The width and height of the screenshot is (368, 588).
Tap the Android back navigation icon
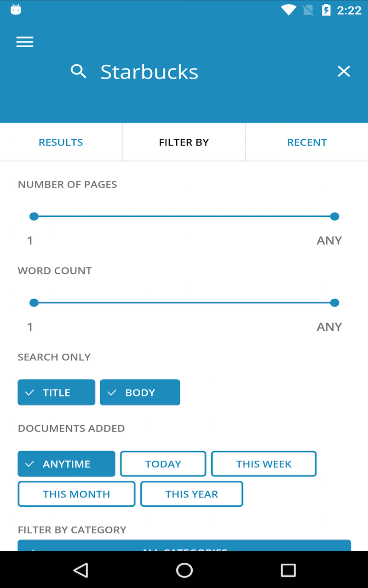pos(81,570)
